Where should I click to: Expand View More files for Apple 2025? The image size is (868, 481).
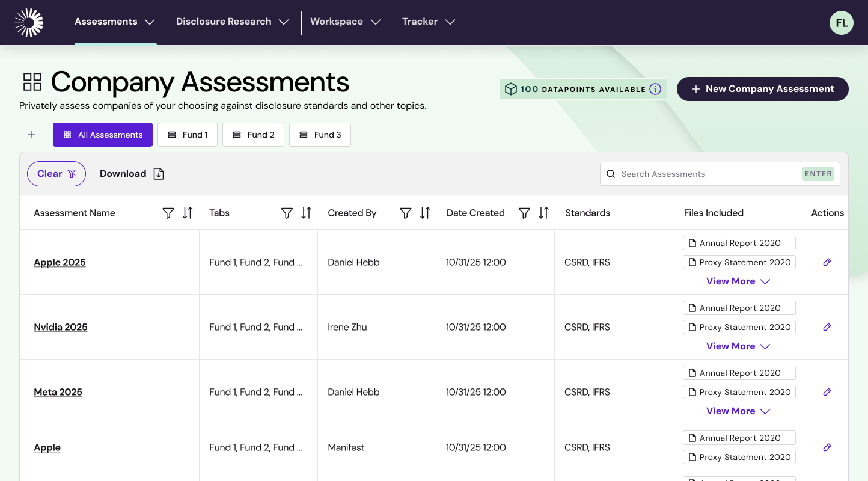tap(738, 281)
